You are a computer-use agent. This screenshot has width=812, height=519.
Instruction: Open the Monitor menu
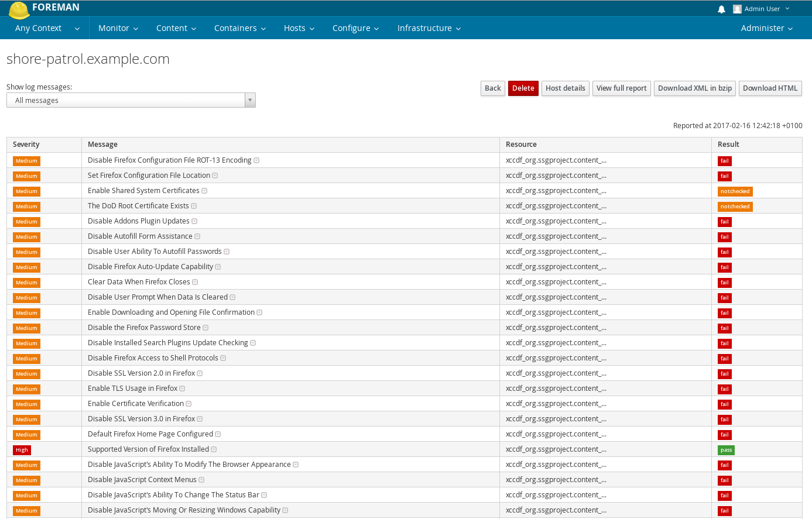point(118,28)
